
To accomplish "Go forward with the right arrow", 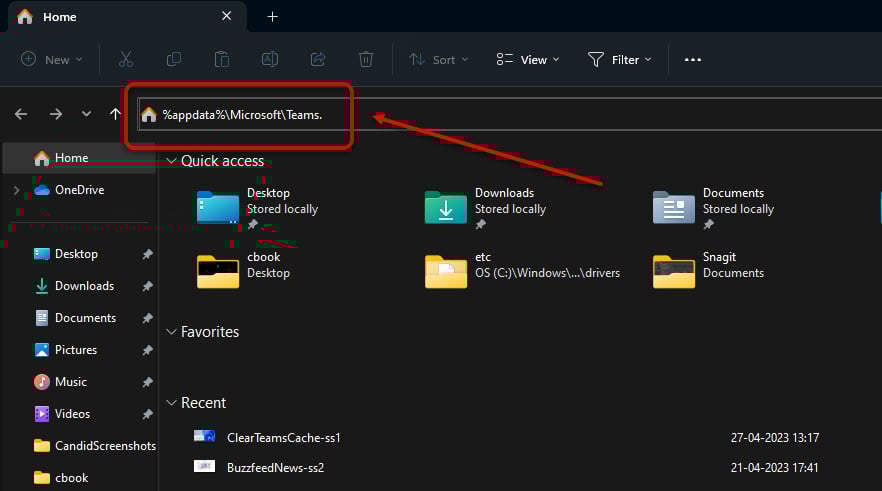I will (x=56, y=114).
